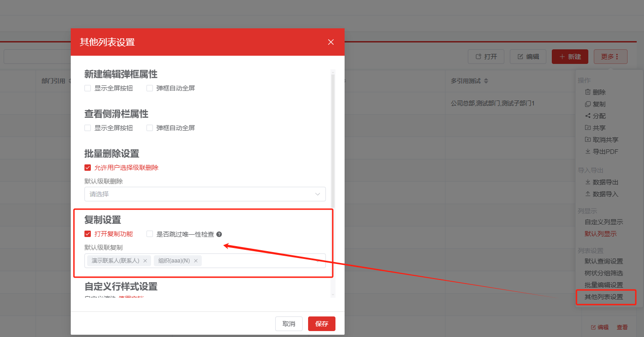Click the 保存 button
644x337 pixels.
[321, 324]
